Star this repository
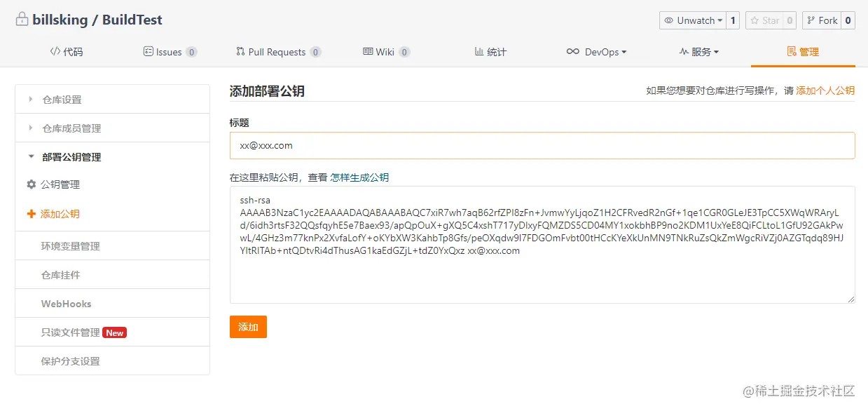 [x=764, y=20]
